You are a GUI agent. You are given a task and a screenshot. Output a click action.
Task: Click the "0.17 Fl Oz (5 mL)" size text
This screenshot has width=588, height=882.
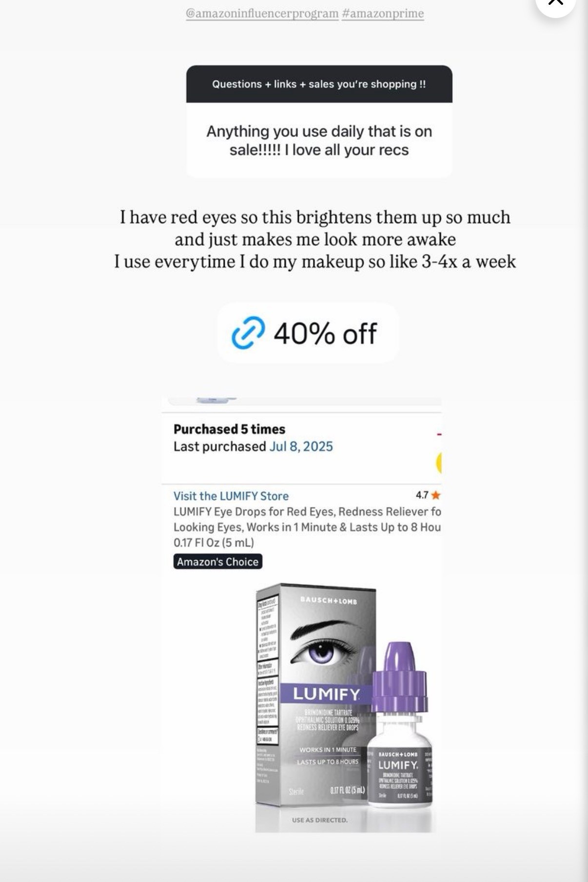pyautogui.click(x=214, y=543)
